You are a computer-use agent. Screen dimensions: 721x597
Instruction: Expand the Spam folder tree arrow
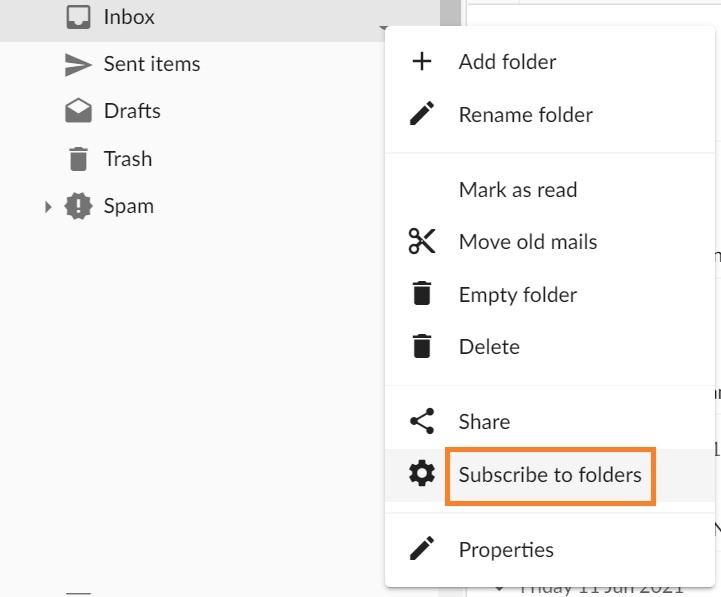coord(48,207)
